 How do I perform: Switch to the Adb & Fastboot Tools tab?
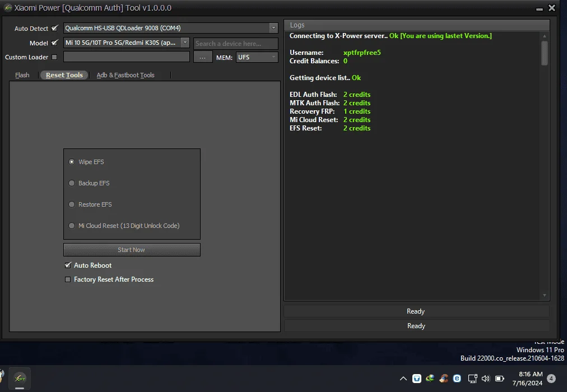126,75
